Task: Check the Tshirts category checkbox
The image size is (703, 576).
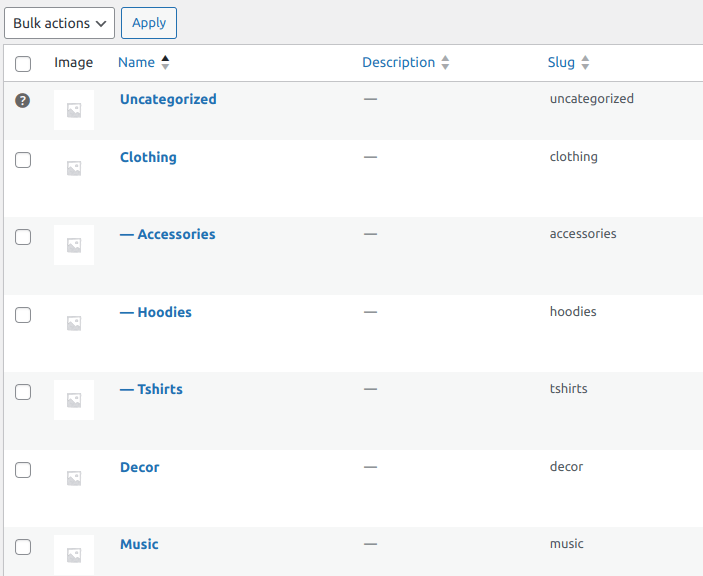Action: (23, 392)
